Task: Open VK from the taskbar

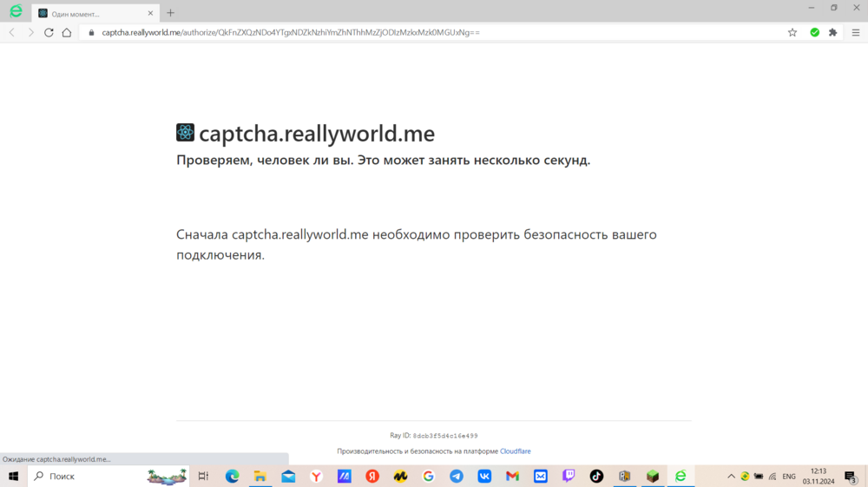Action: tap(484, 476)
